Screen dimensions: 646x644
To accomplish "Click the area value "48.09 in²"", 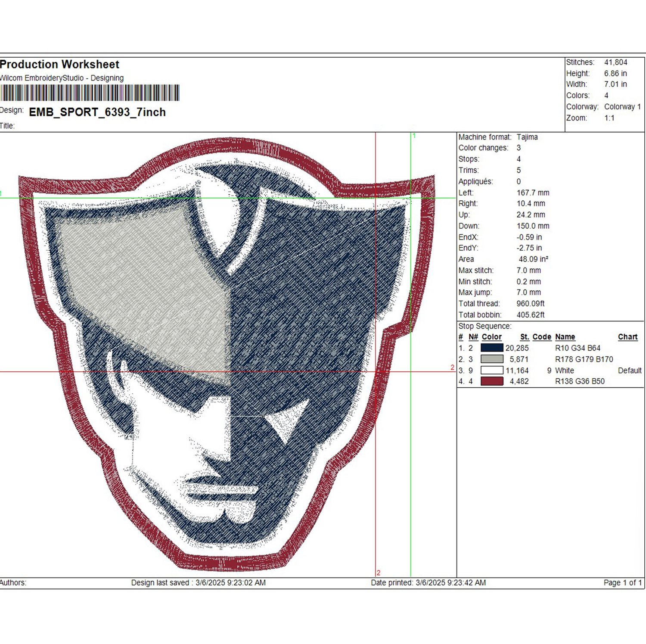I will pyautogui.click(x=533, y=259).
